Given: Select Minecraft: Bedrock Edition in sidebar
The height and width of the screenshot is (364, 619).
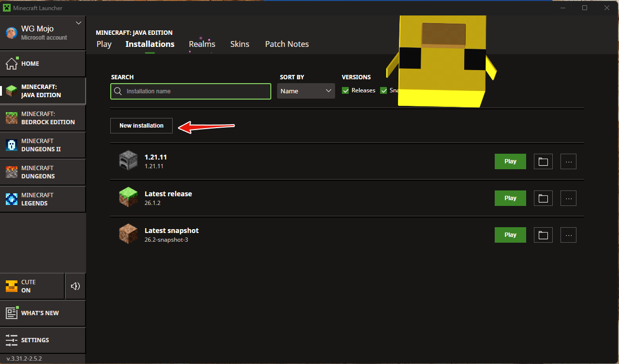Looking at the screenshot, I should [x=43, y=118].
